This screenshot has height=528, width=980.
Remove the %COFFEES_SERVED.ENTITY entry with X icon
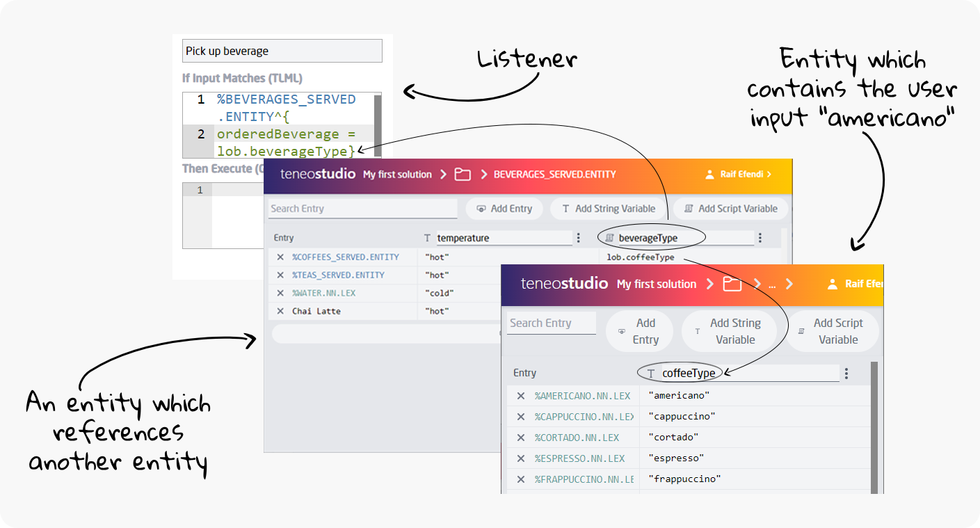coord(280,257)
